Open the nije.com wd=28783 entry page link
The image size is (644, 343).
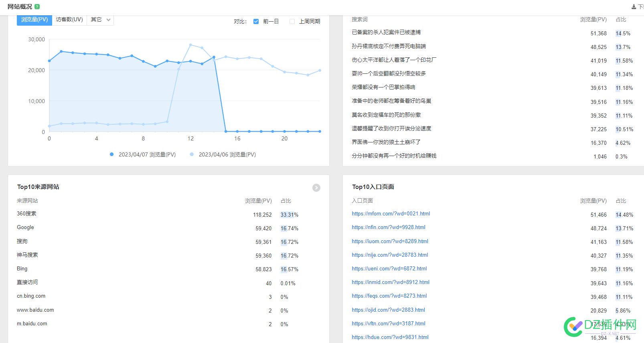tap(390, 255)
